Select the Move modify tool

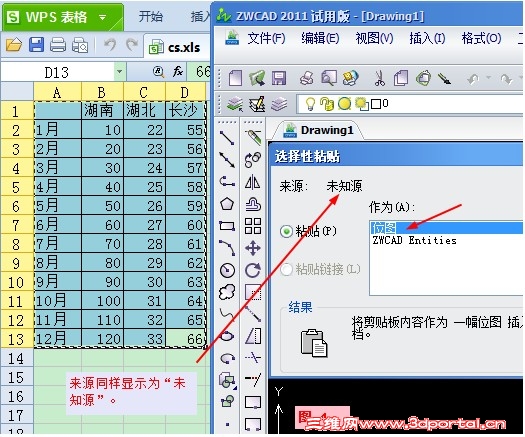click(253, 248)
